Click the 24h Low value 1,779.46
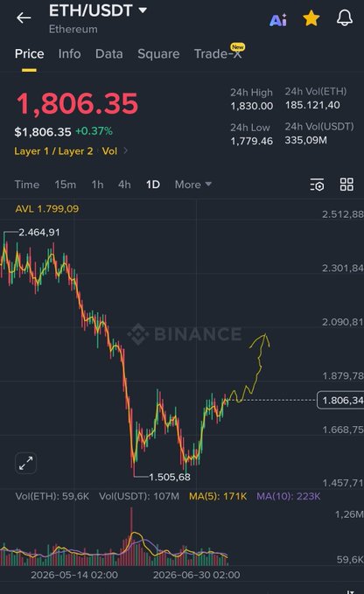 252,141
